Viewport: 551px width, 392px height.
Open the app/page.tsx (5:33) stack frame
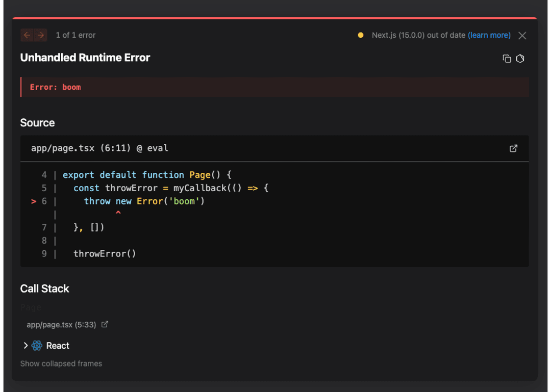click(61, 324)
